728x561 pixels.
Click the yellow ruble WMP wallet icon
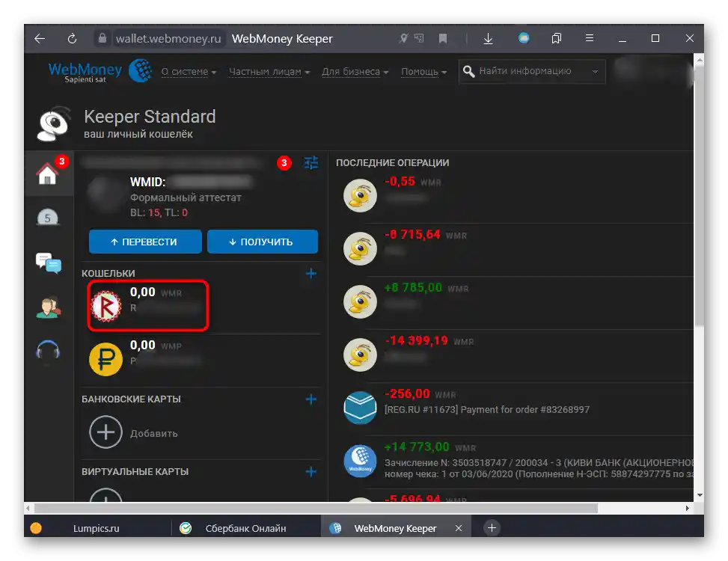click(x=105, y=359)
